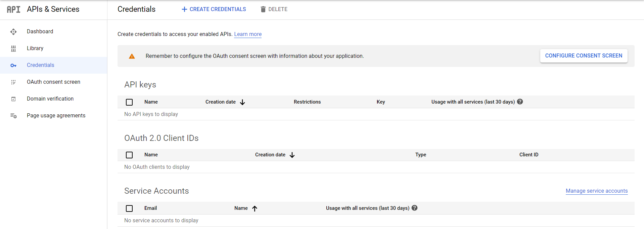Sort API keys by Creation date header

click(x=221, y=102)
